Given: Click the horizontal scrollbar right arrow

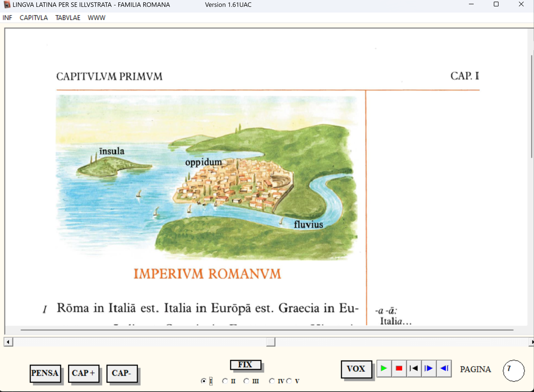Looking at the screenshot, I should click(x=532, y=342).
